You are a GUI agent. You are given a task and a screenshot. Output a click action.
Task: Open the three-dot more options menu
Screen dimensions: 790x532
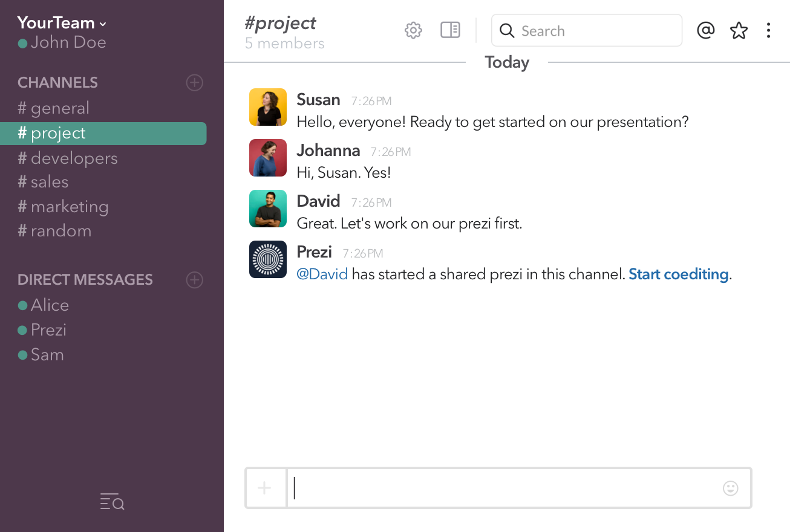pos(768,30)
